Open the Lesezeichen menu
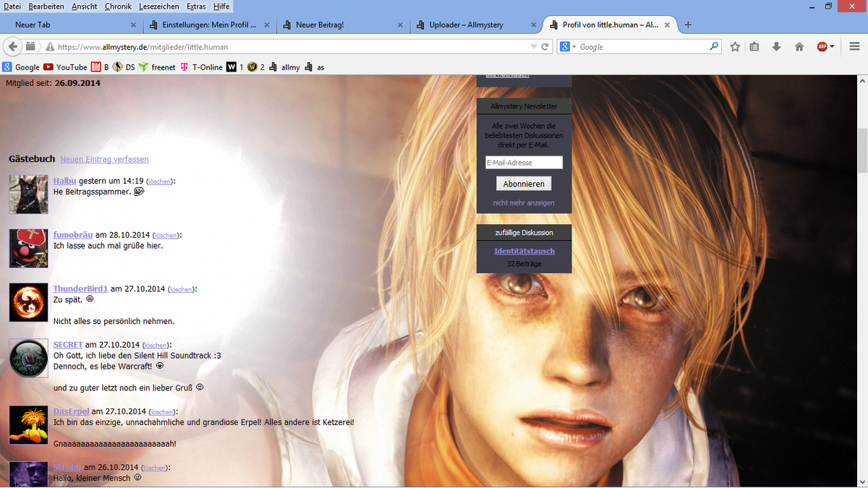868x488 pixels. (159, 7)
